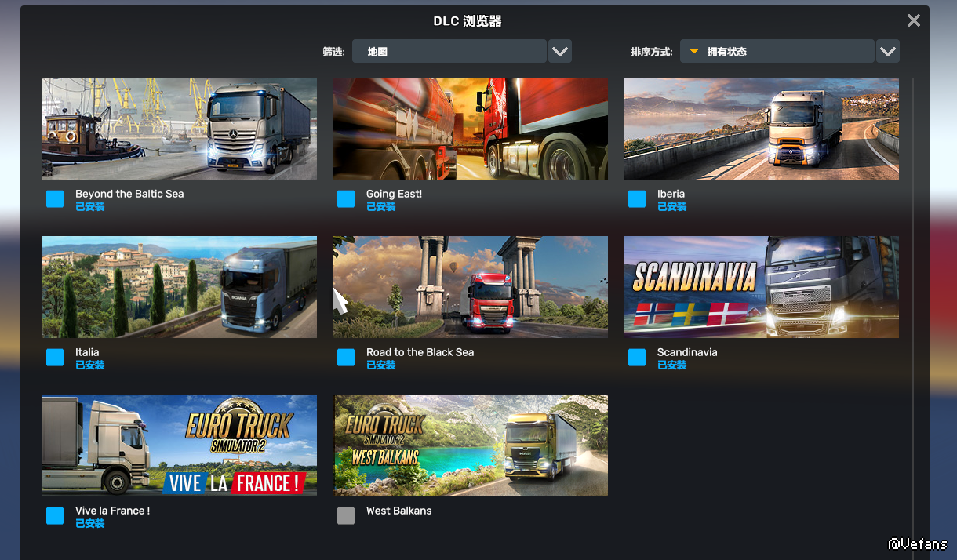Toggle the Vive la France ! checkbox
The image size is (957, 560).
point(55,516)
